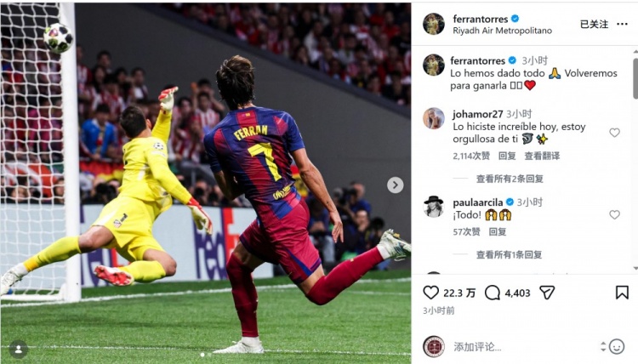Viewport: 638px width, 364px height.
Task: Expand all 2 replies under johamor27
Action: click(x=510, y=179)
